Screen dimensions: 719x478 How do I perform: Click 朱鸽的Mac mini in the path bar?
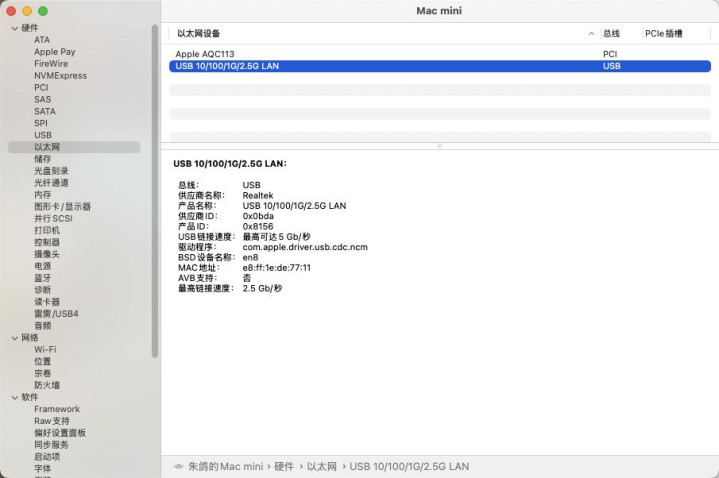pyautogui.click(x=226, y=467)
